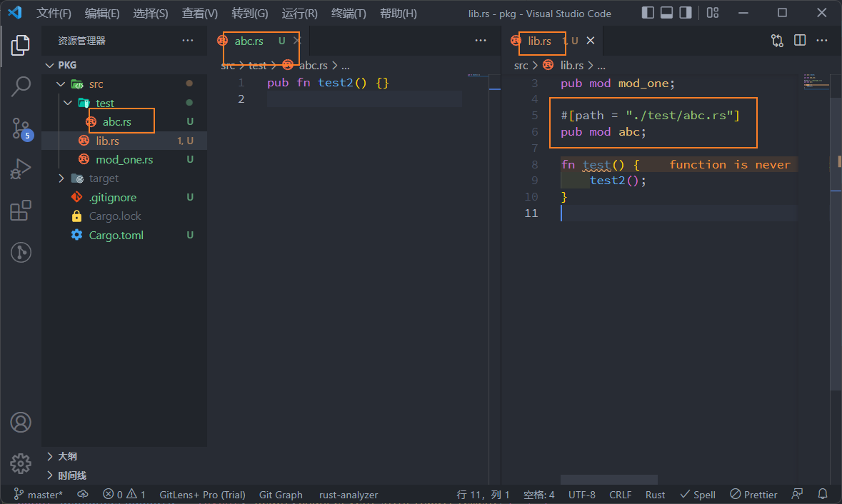Open the Extensions view

[x=21, y=211]
